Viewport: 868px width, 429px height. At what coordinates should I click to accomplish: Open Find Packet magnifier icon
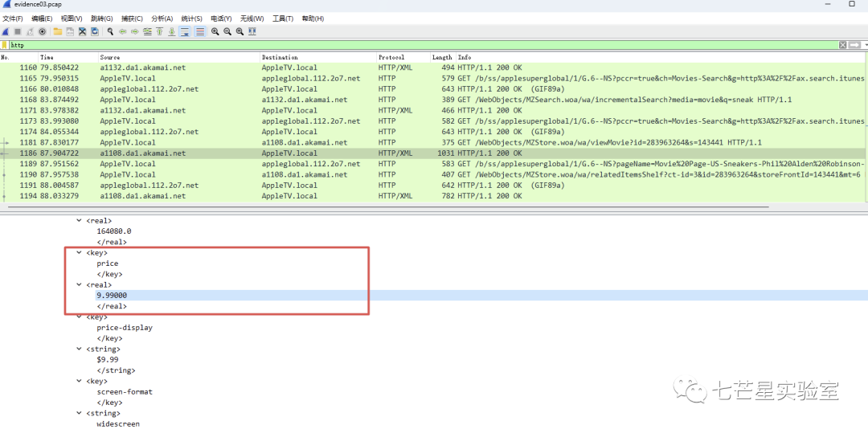click(x=110, y=31)
